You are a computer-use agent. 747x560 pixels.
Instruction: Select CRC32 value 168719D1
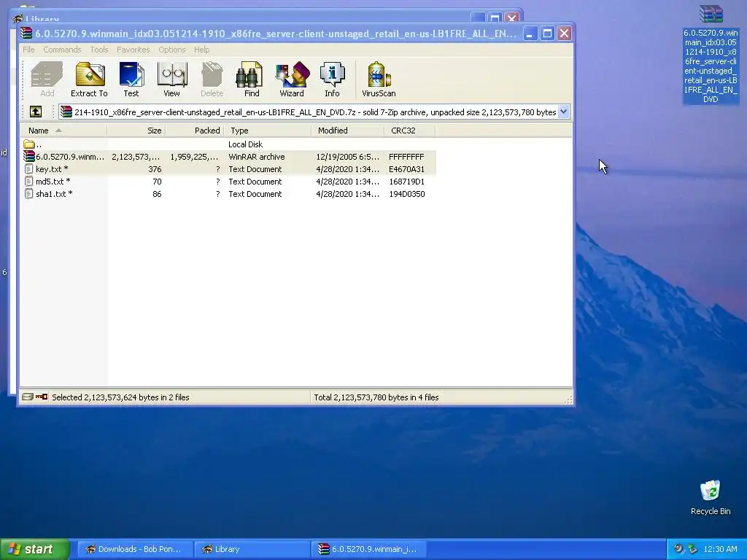point(406,182)
